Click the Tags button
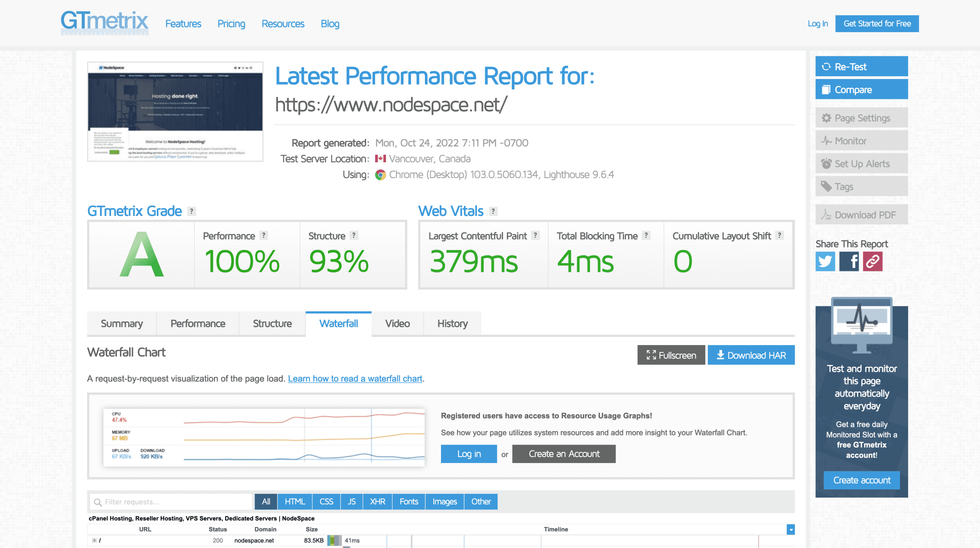Viewport: 980px width, 548px height. tap(862, 187)
